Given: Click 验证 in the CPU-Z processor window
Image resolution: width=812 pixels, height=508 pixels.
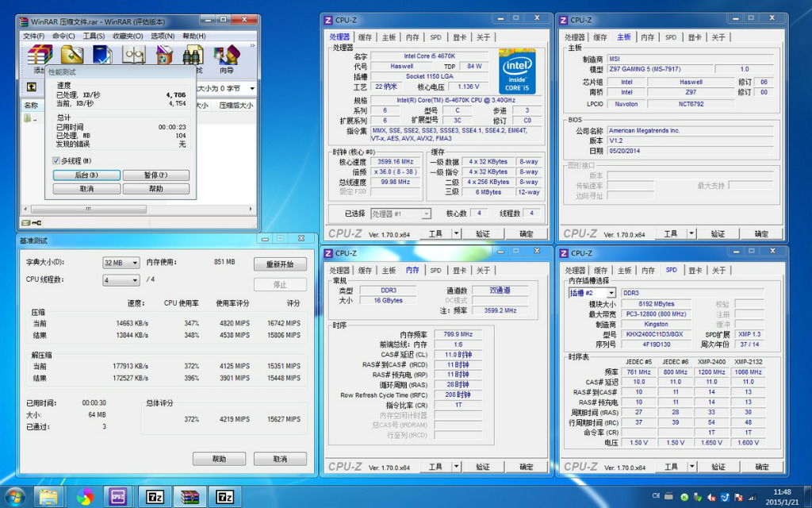Looking at the screenshot, I should coord(483,234).
